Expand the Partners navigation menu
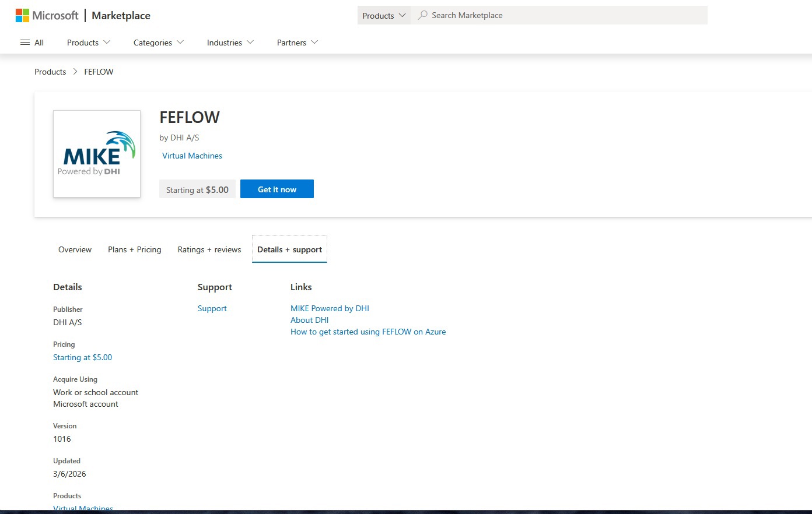The image size is (812, 514). click(x=297, y=43)
